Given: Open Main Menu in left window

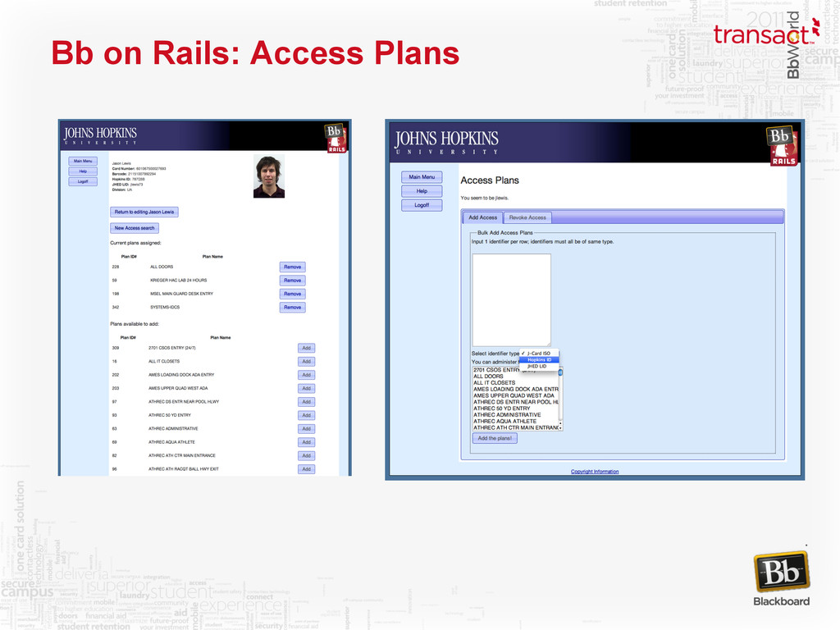Looking at the screenshot, I should tap(83, 161).
